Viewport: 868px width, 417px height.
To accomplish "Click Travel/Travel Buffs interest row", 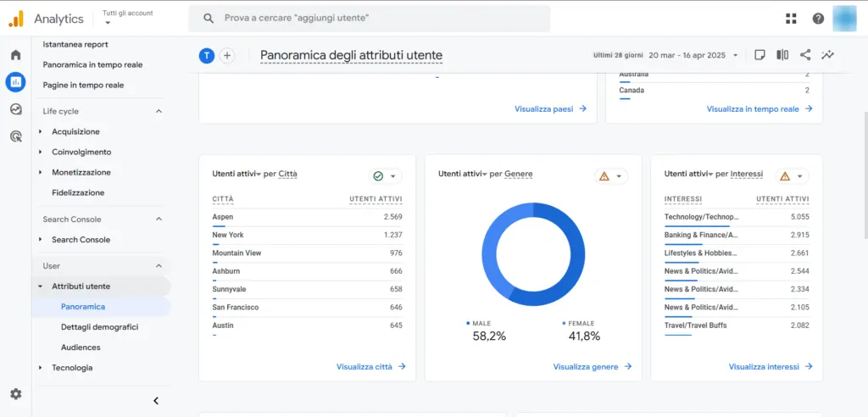I will tap(737, 326).
